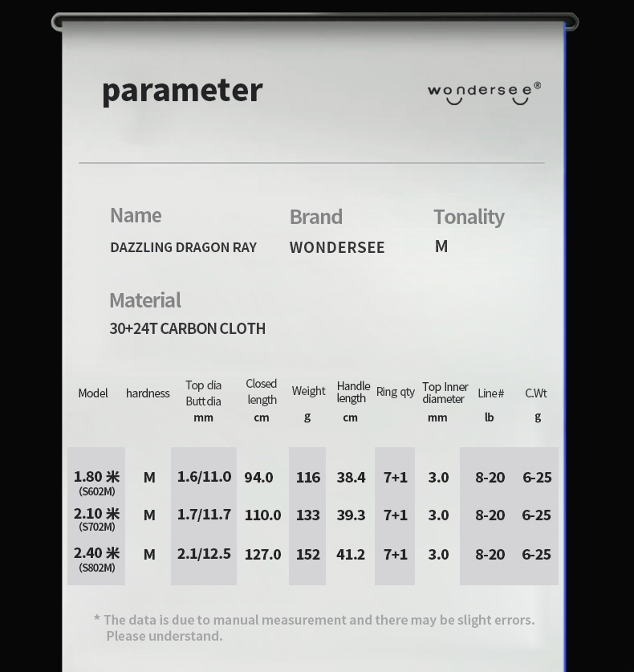Click the 'lb' unit under Line#
Viewport: 634px width, 672px height.
tap(490, 417)
